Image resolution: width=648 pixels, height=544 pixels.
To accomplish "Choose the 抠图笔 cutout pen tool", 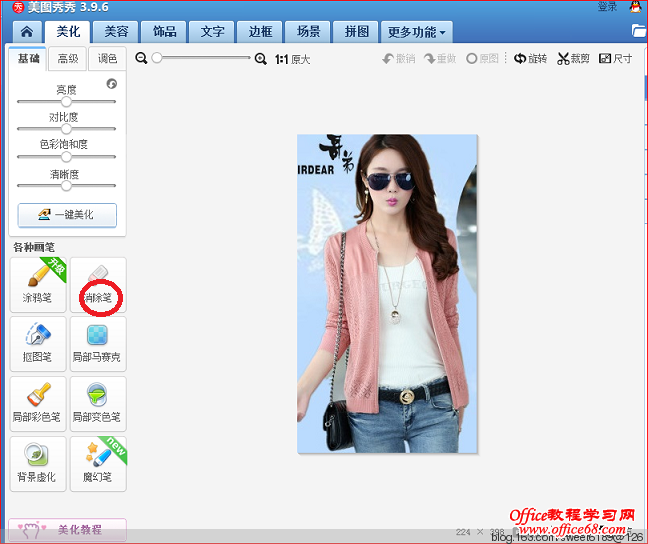I will point(38,343).
